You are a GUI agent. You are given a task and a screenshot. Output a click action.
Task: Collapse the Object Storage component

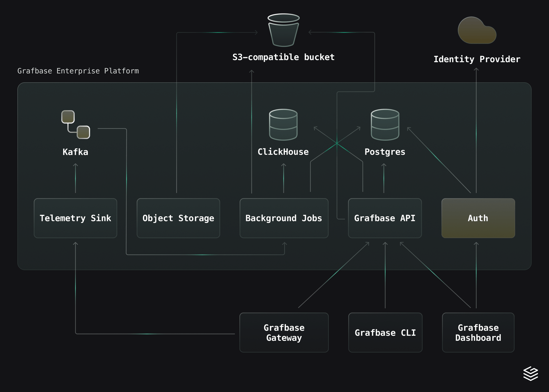tap(178, 218)
